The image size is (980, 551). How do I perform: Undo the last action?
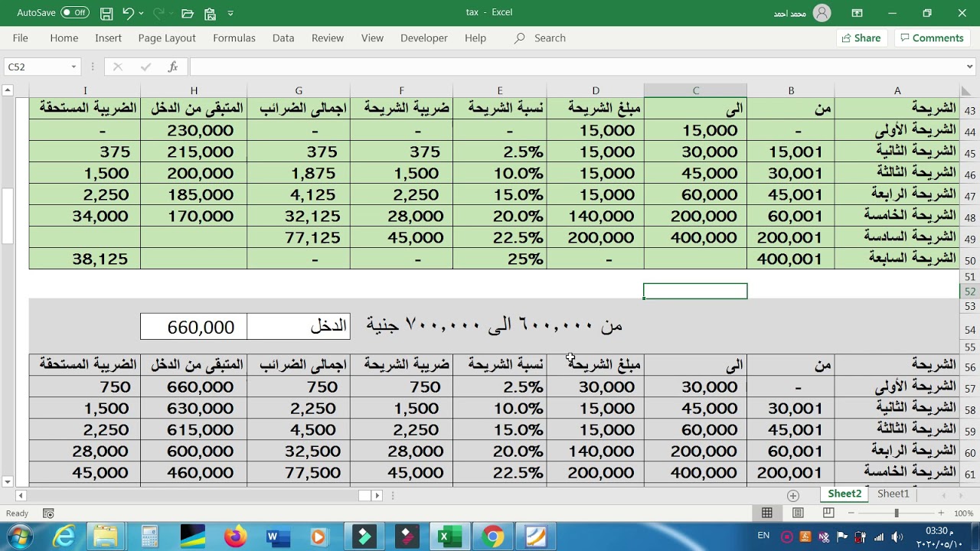pyautogui.click(x=128, y=13)
